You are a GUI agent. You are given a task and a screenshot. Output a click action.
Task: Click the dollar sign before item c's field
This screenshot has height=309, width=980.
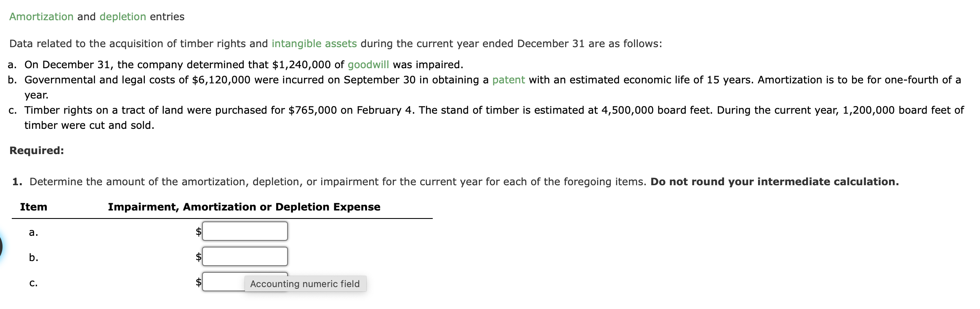(x=197, y=282)
